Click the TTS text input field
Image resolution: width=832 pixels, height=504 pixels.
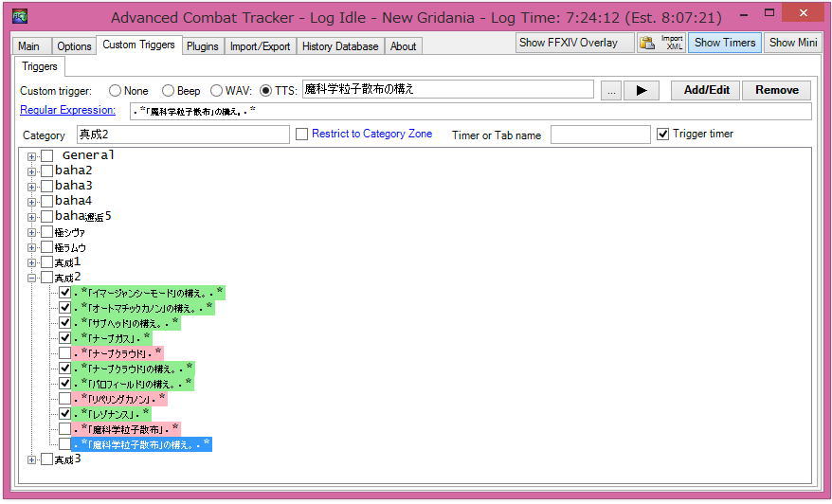[x=448, y=90]
